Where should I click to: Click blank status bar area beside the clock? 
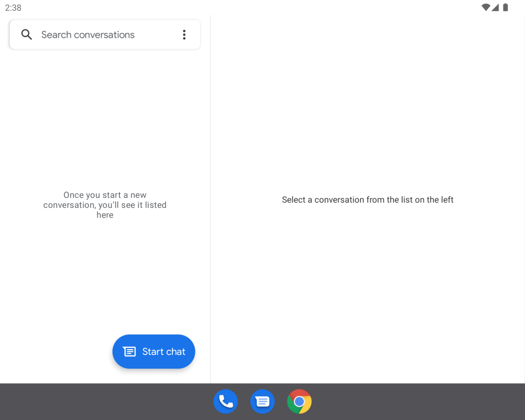pyautogui.click(x=210, y=7)
